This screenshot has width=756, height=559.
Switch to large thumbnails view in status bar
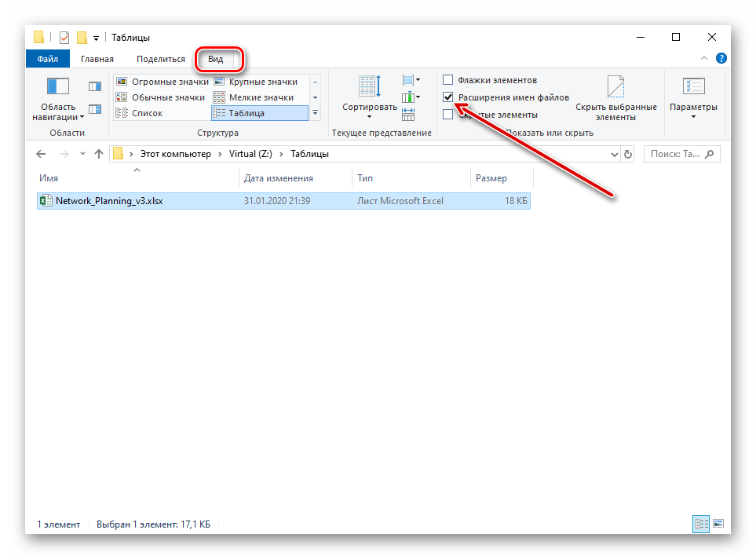(718, 524)
